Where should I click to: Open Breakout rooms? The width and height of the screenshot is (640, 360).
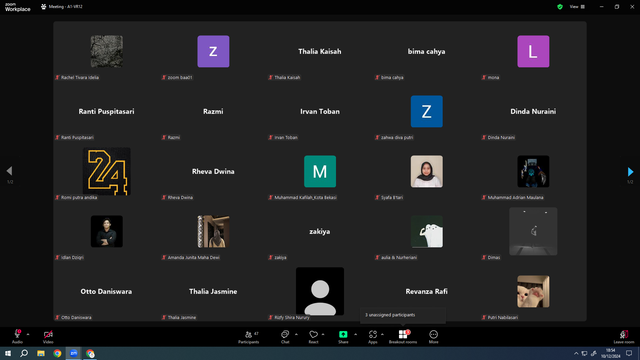(x=403, y=337)
